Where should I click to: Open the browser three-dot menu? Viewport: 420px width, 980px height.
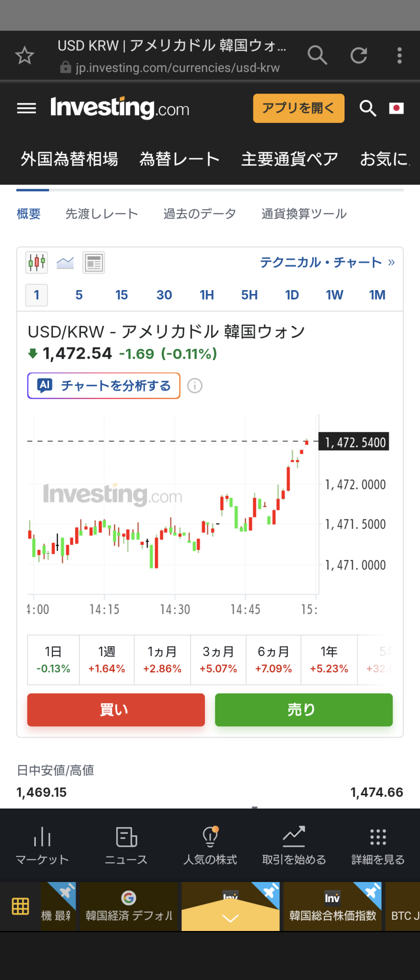399,55
